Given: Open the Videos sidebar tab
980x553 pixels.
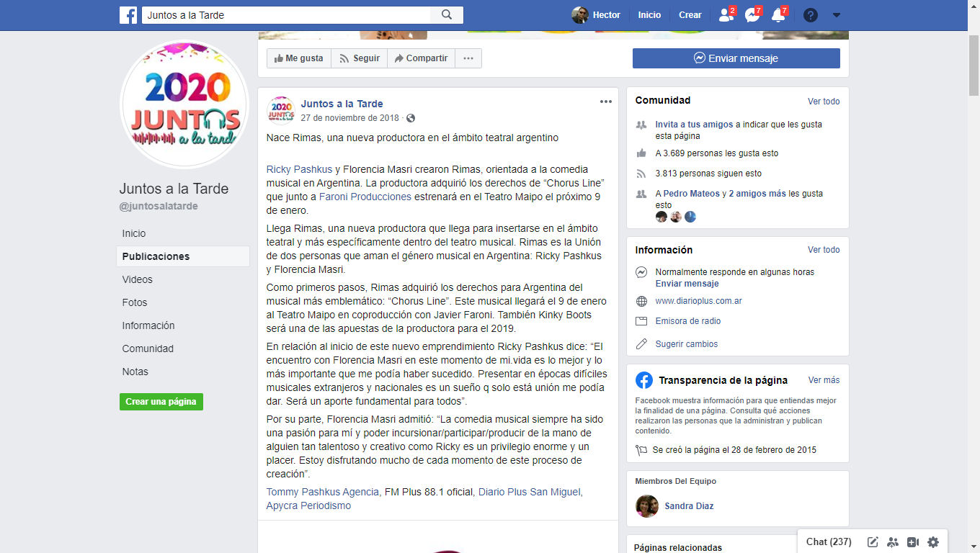Looking at the screenshot, I should tap(138, 279).
